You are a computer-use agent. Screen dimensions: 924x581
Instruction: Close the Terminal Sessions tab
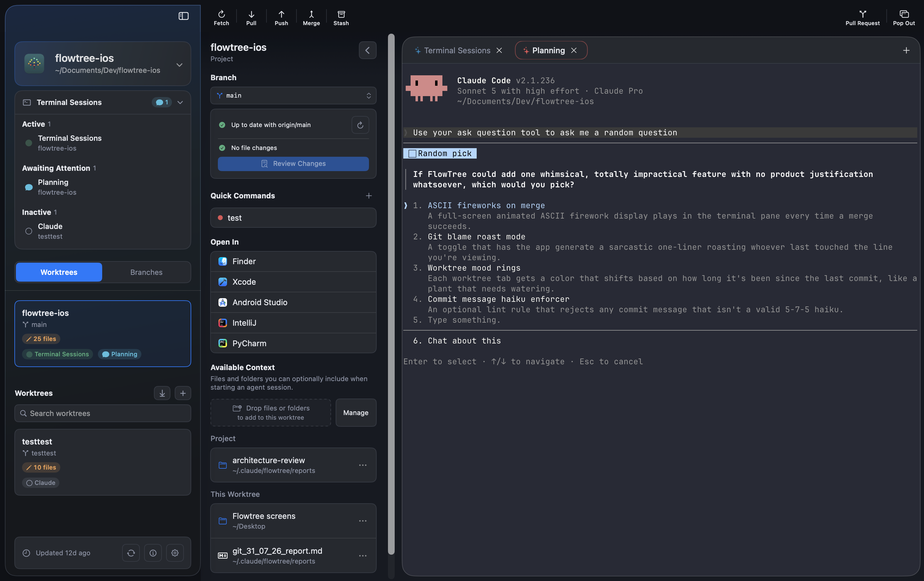point(499,50)
